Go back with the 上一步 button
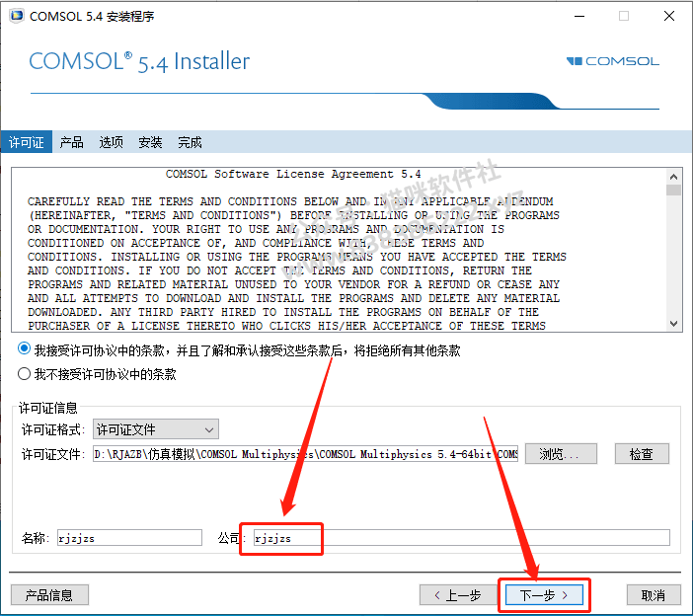The height and width of the screenshot is (616, 693). [457, 595]
